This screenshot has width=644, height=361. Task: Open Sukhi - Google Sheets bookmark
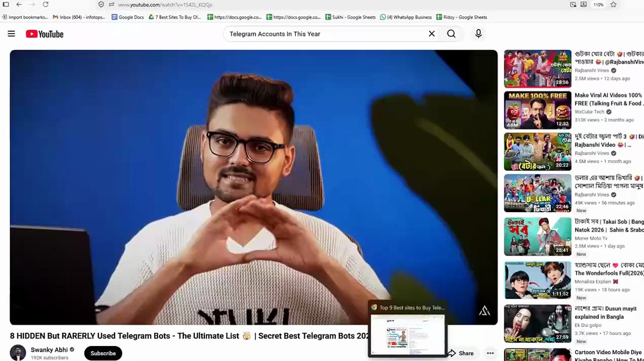coord(351,17)
